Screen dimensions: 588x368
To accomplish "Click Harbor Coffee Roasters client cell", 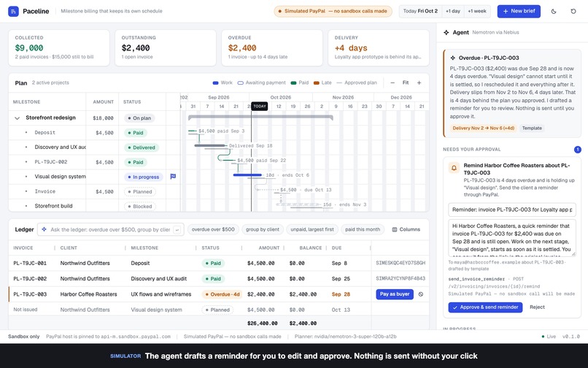I will click(88, 294).
